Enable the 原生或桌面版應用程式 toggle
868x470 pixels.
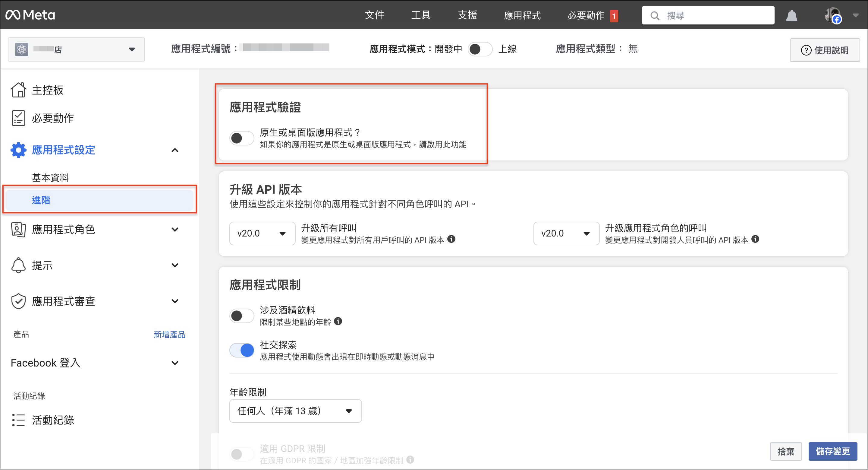coord(242,138)
